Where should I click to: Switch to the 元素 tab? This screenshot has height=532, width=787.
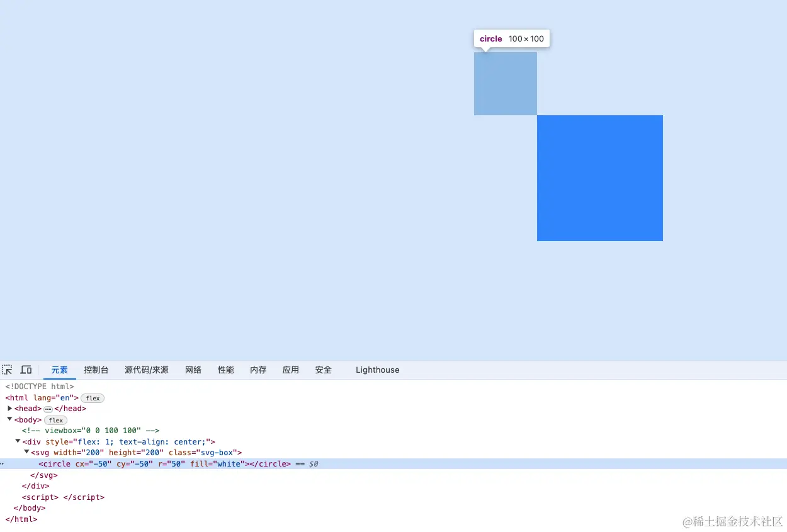[60, 370]
